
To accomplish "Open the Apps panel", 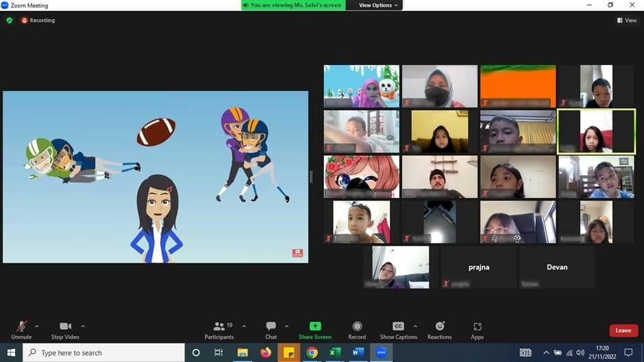I will [477, 329].
